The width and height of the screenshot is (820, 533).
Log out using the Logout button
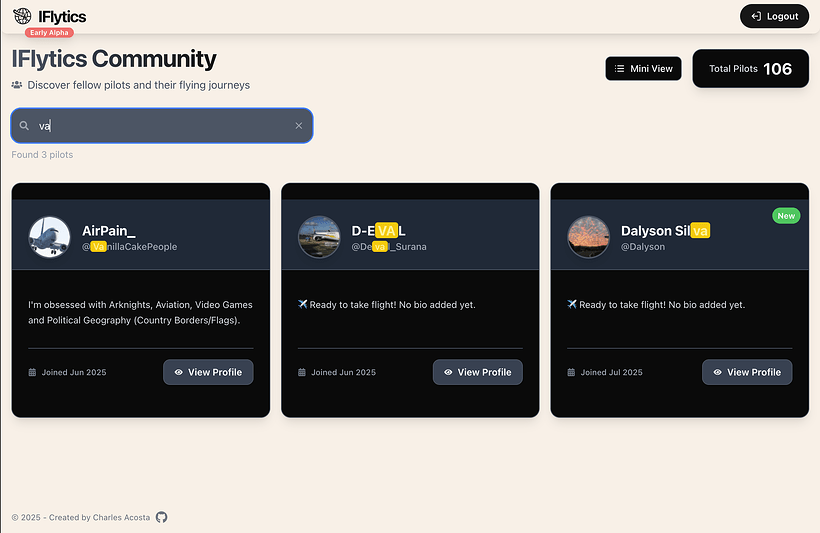coord(775,16)
